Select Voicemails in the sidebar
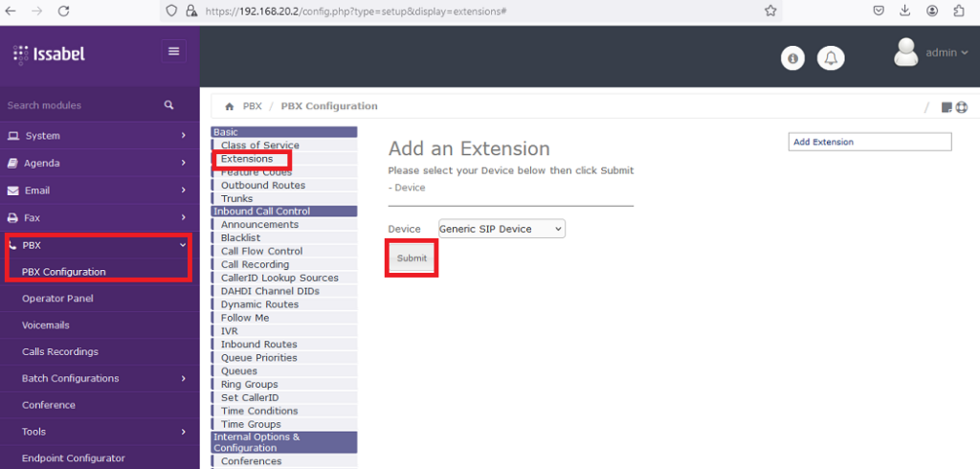The image size is (980, 469). pyautogui.click(x=46, y=325)
